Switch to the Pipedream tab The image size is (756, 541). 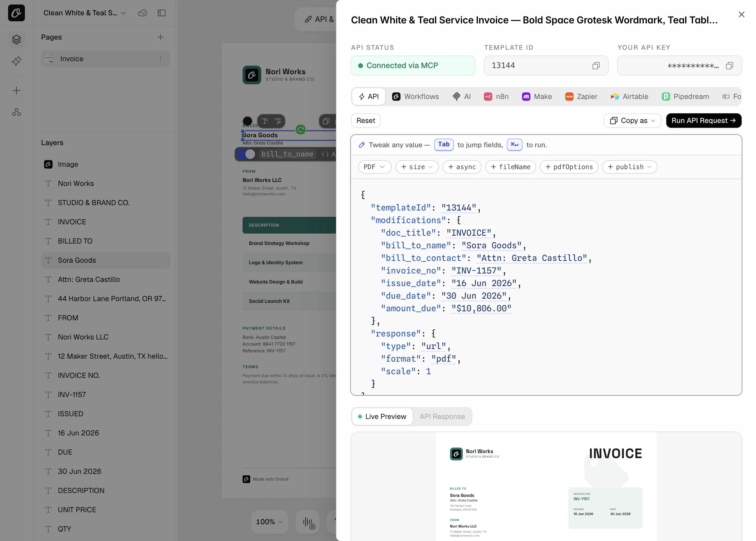point(685,97)
